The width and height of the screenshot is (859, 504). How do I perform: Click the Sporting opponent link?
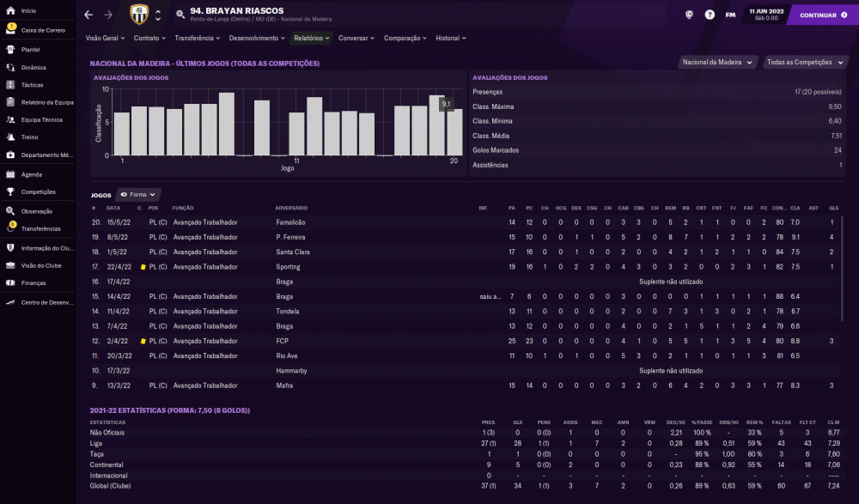coord(288,267)
